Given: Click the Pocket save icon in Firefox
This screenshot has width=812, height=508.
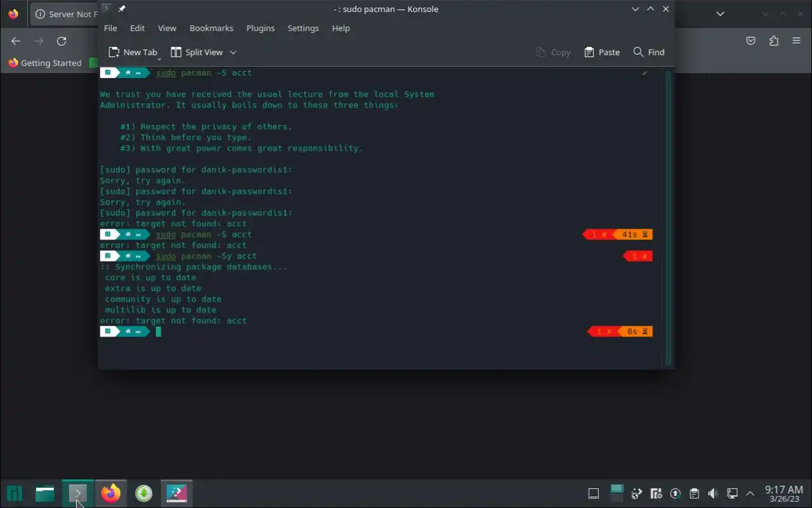Looking at the screenshot, I should pyautogui.click(x=750, y=41).
